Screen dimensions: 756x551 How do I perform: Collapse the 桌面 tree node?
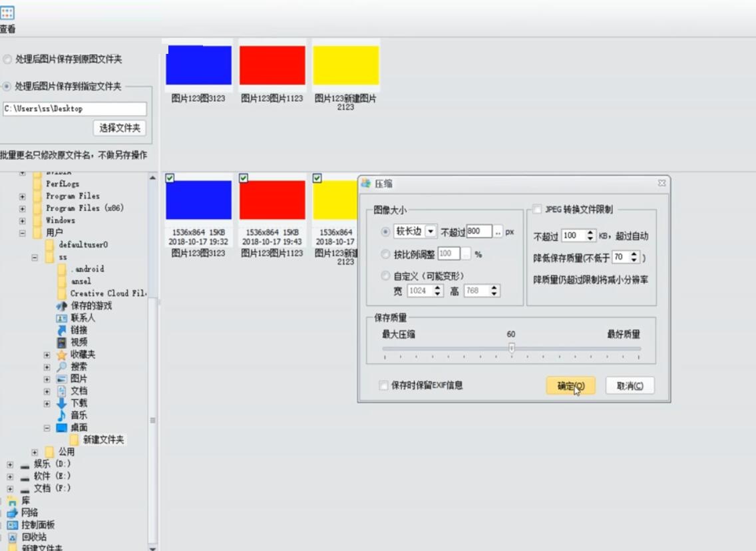click(x=47, y=428)
